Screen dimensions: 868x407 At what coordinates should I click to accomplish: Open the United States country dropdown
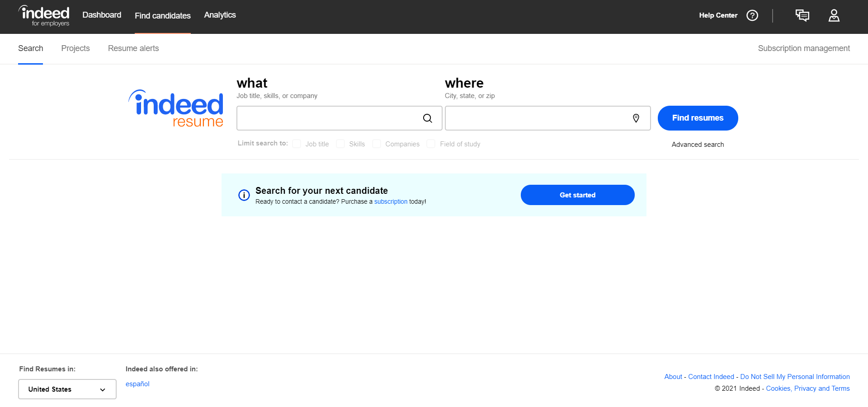point(67,389)
